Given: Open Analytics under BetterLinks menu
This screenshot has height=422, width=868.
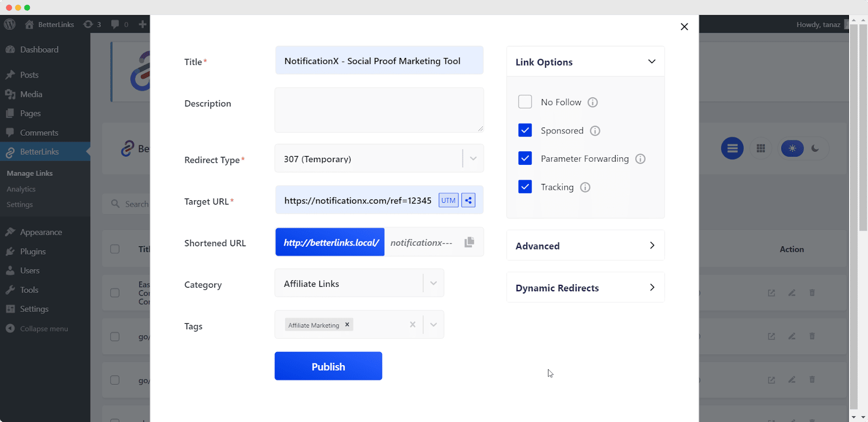Looking at the screenshot, I should pos(21,189).
